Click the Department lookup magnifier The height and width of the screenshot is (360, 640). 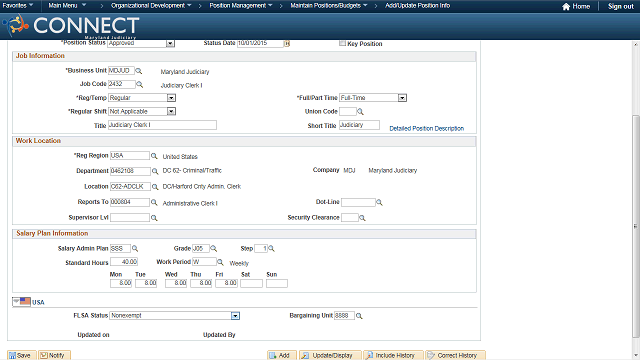point(155,171)
